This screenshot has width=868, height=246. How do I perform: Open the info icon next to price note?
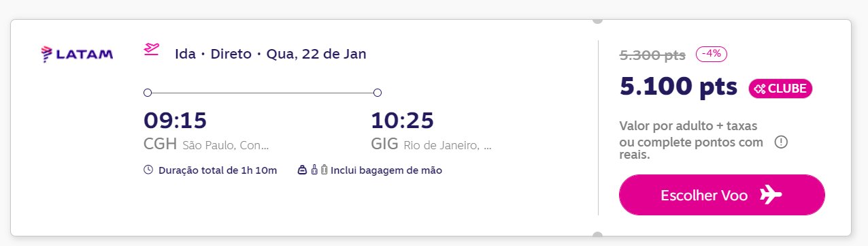tap(781, 142)
